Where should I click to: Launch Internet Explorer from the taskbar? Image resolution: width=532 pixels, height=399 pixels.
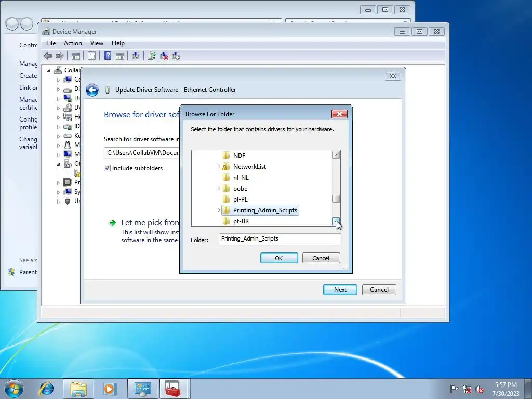click(46, 389)
